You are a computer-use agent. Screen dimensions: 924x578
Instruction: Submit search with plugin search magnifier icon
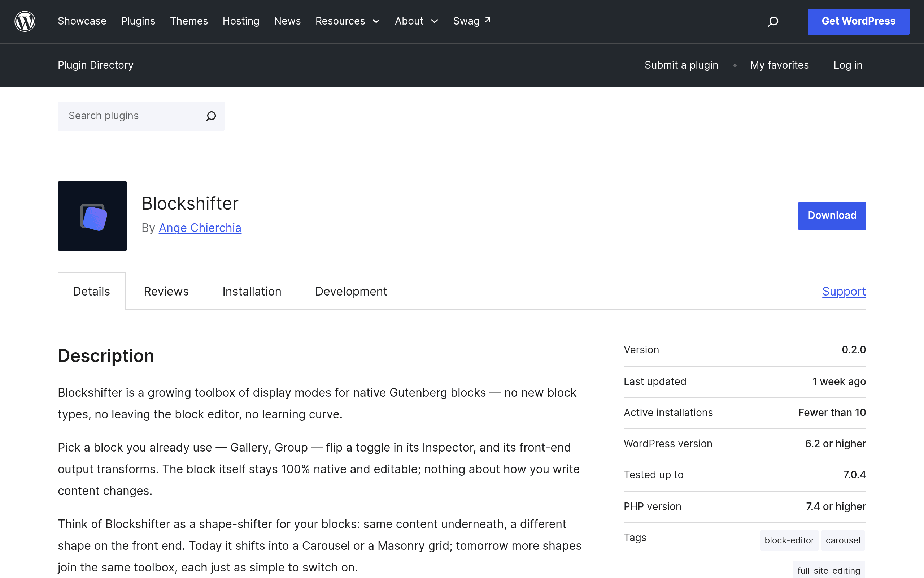(211, 116)
